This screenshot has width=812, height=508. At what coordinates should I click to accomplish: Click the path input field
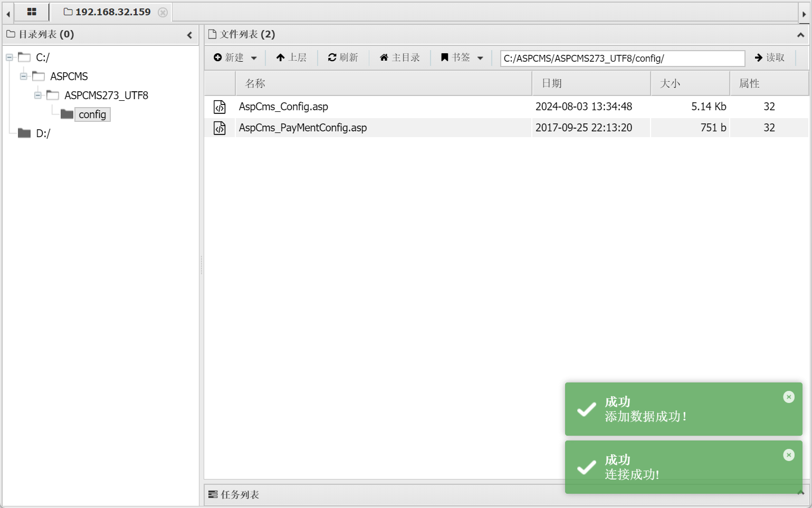click(x=623, y=58)
